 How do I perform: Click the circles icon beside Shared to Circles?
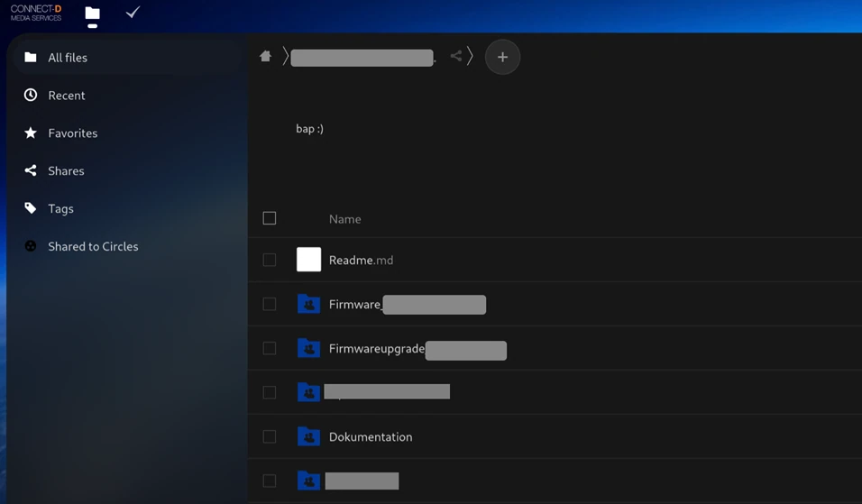tap(31, 246)
